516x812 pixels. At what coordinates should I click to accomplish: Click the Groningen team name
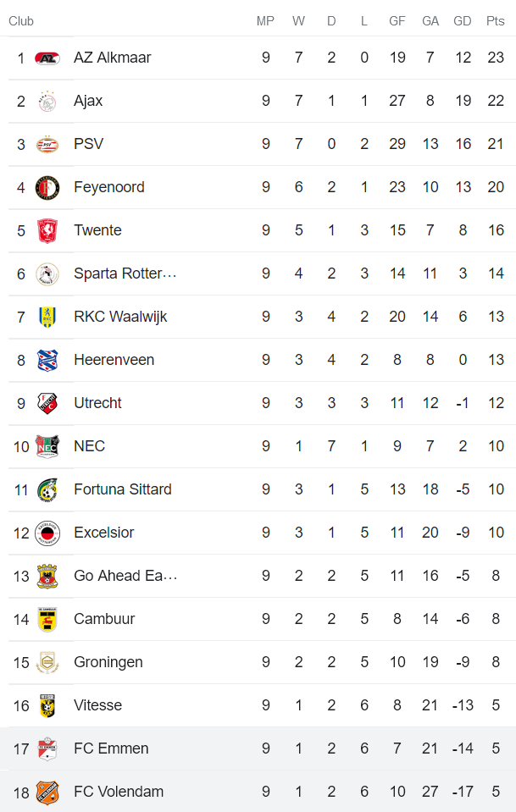(x=108, y=662)
